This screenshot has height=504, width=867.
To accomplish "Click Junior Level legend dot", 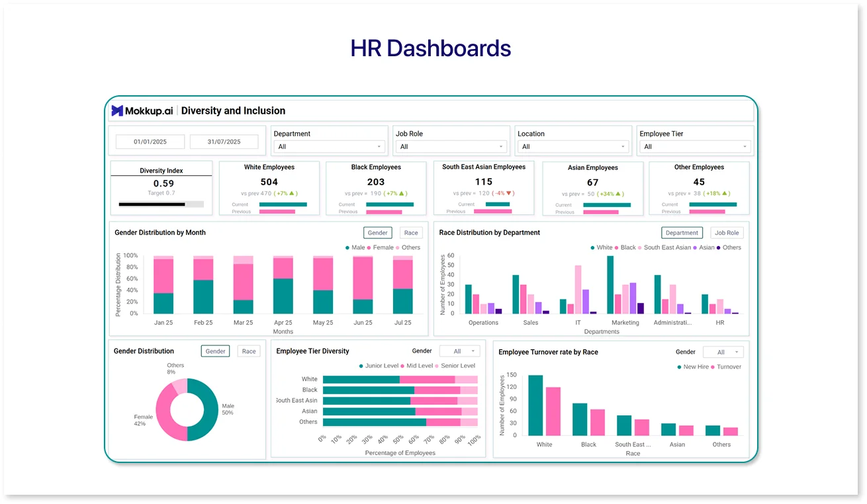I will tap(361, 366).
